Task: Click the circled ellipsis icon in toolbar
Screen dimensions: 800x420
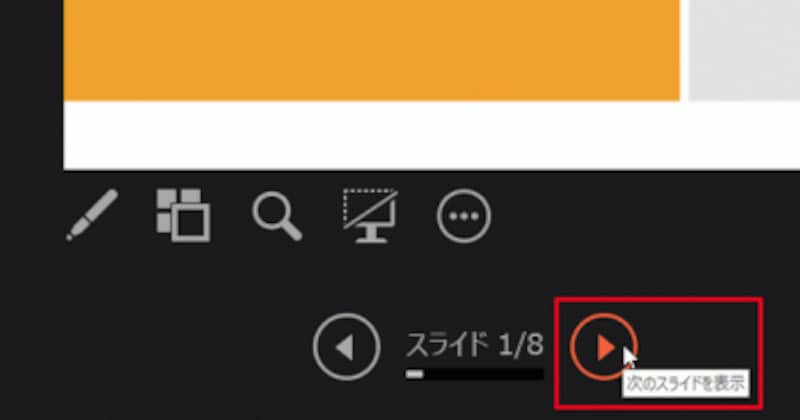Action: tap(464, 216)
